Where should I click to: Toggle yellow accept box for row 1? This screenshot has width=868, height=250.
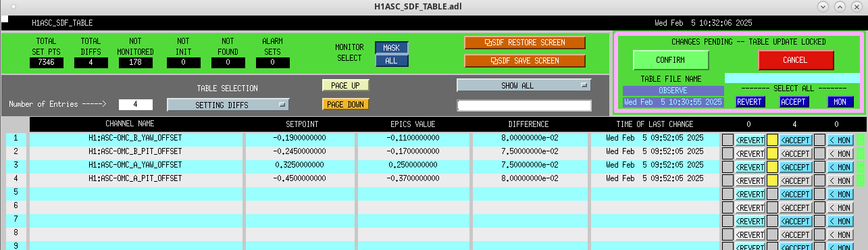772,140
